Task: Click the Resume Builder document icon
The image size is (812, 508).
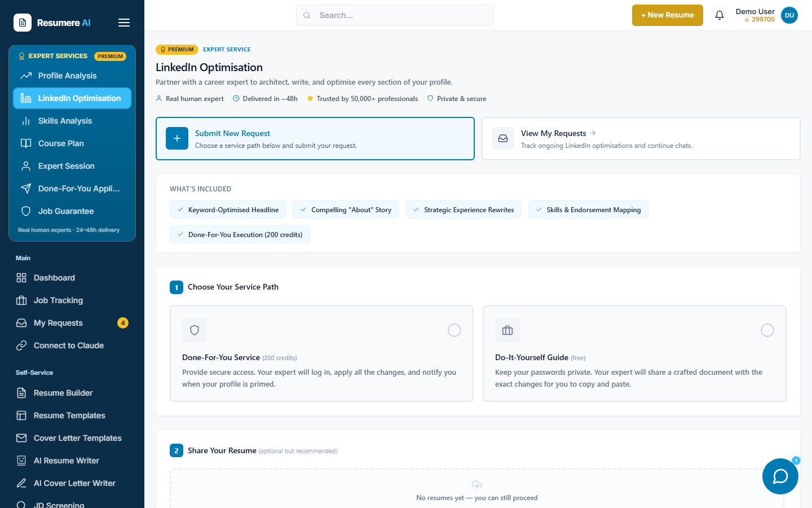Action: click(x=21, y=393)
